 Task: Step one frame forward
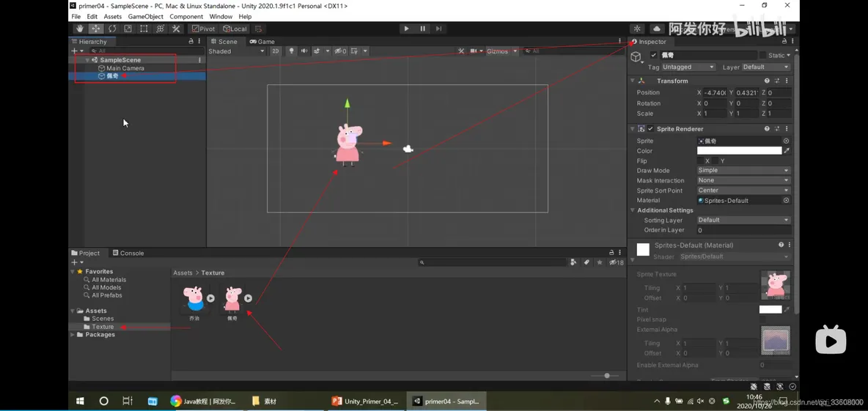438,29
